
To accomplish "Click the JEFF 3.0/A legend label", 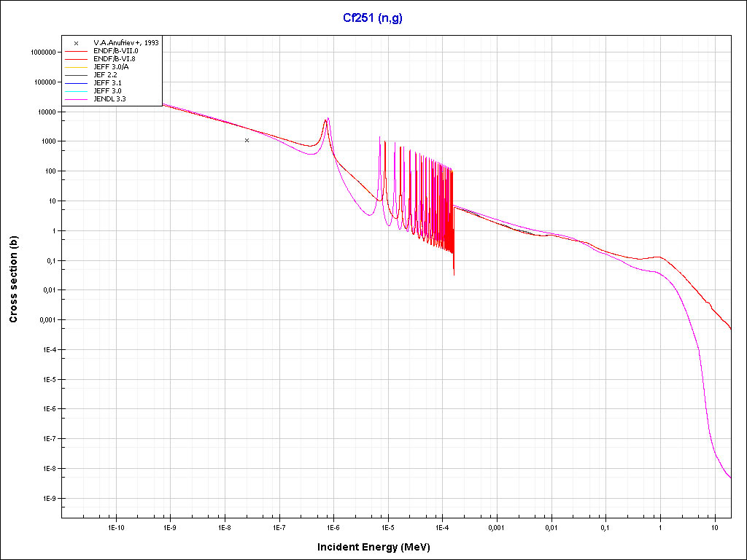I will (x=111, y=66).
